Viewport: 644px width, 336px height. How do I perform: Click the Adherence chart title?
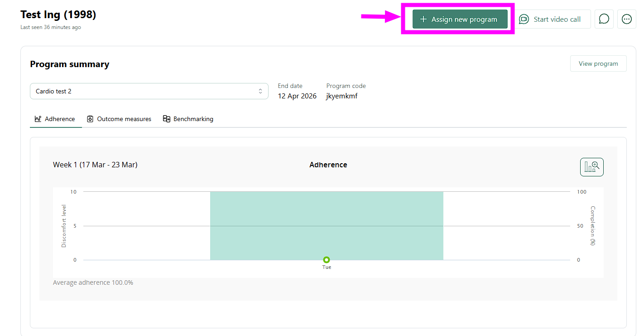(328, 165)
